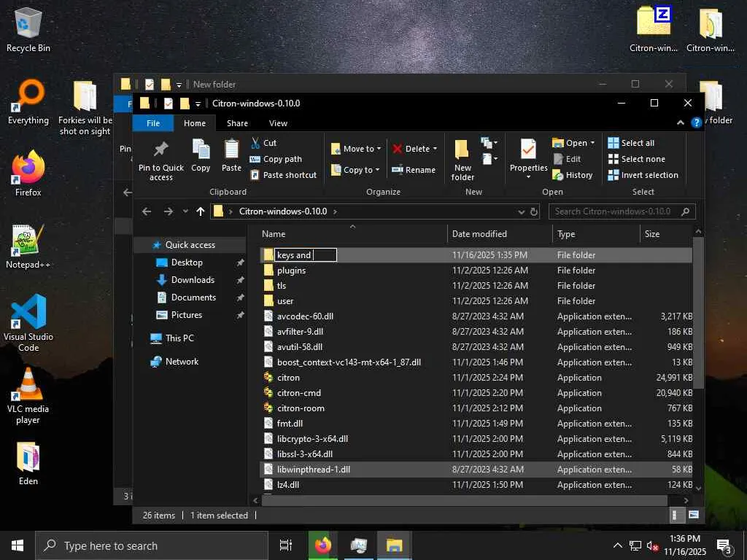Open the View ribbon tab

[x=278, y=123]
